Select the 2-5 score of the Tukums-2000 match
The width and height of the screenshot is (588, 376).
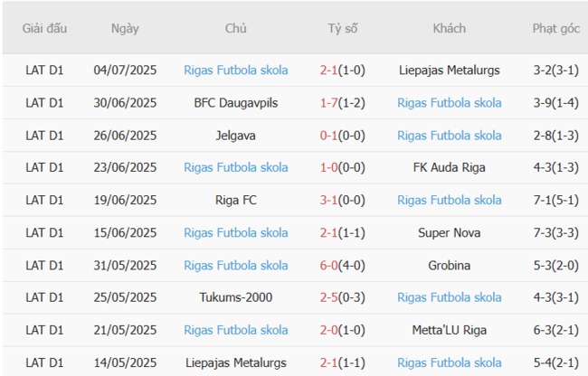329,297
